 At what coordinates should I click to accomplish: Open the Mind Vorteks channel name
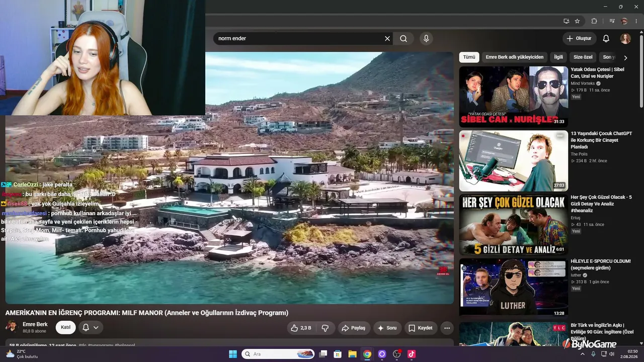[x=583, y=83]
